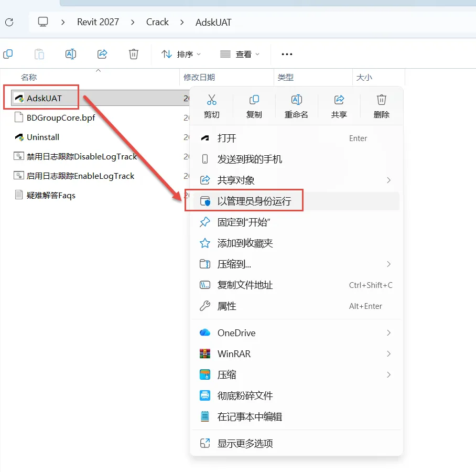
Task: Click the refresh icon in address bar
Action: tap(9, 22)
